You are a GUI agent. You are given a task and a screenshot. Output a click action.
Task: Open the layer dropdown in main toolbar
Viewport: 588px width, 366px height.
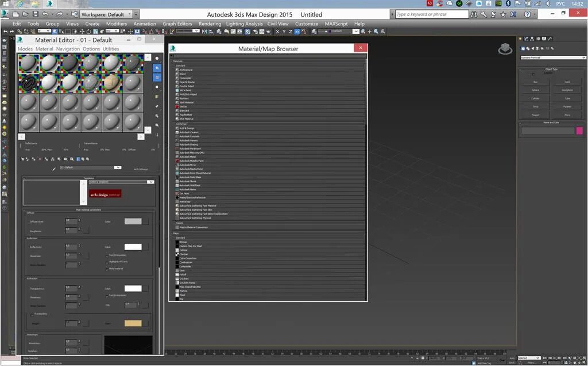(339, 32)
